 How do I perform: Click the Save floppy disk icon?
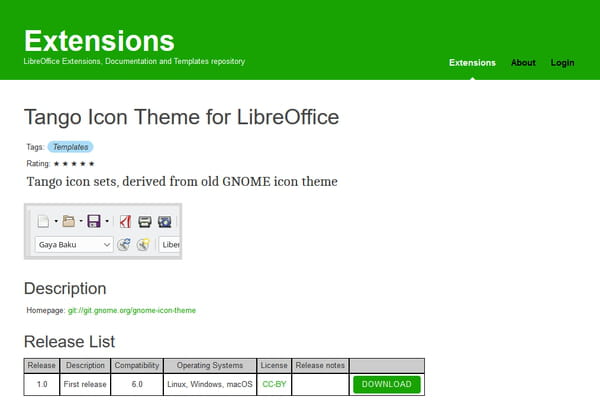(94, 221)
